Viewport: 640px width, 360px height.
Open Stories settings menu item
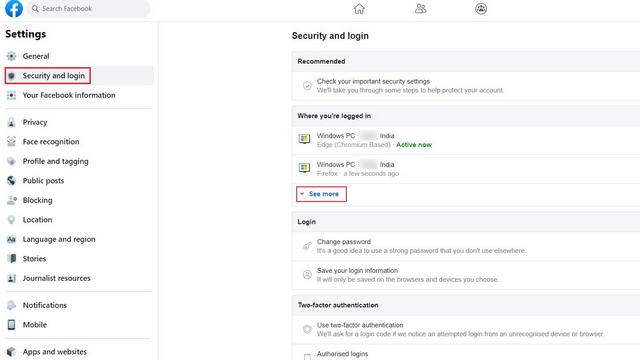pyautogui.click(x=79, y=258)
